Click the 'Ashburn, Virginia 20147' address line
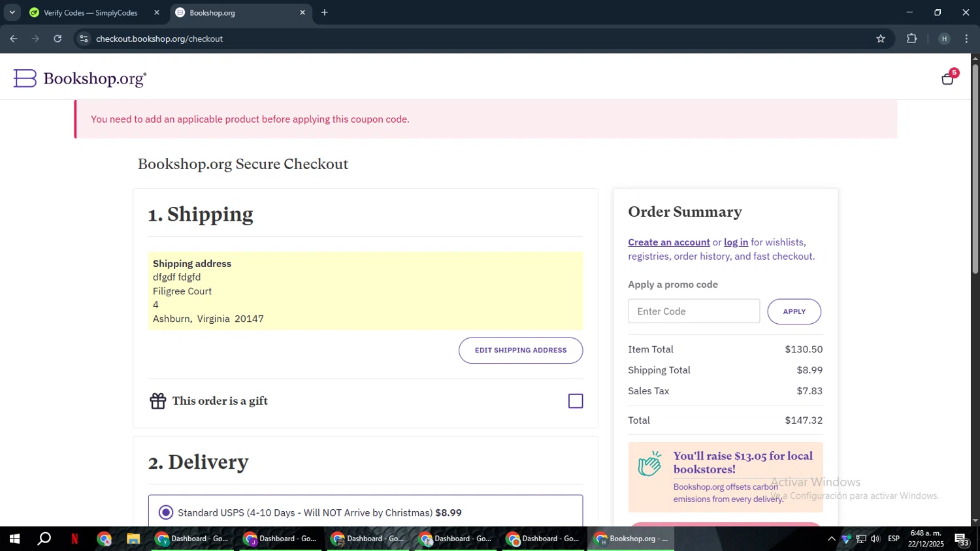Image resolution: width=980 pixels, height=551 pixels. [x=208, y=319]
